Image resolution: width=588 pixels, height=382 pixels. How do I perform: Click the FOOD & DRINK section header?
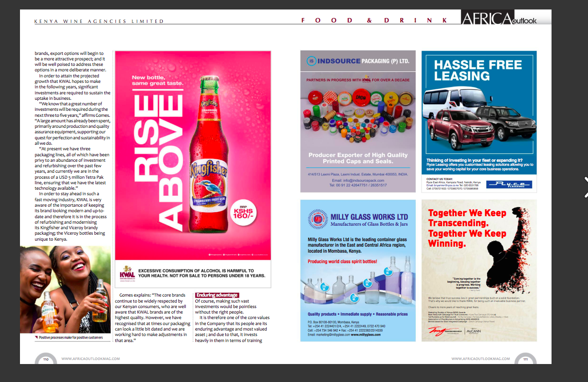pos(374,20)
